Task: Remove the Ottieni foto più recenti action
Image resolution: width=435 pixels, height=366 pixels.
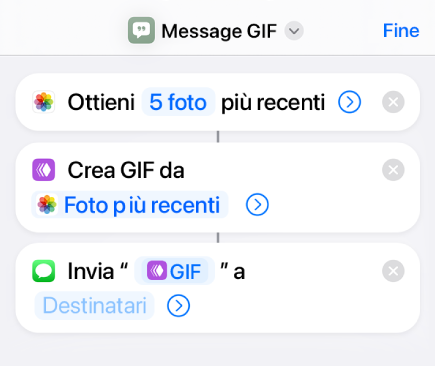Action: click(393, 102)
